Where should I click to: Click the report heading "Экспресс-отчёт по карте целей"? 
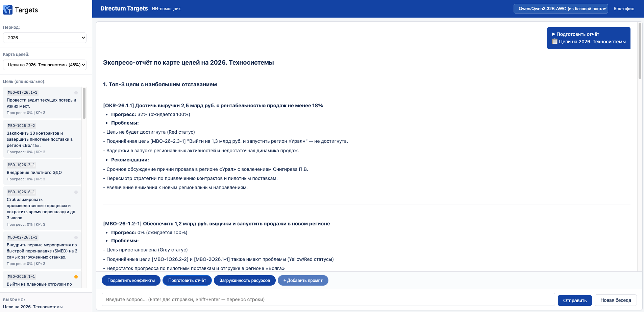coord(189,63)
